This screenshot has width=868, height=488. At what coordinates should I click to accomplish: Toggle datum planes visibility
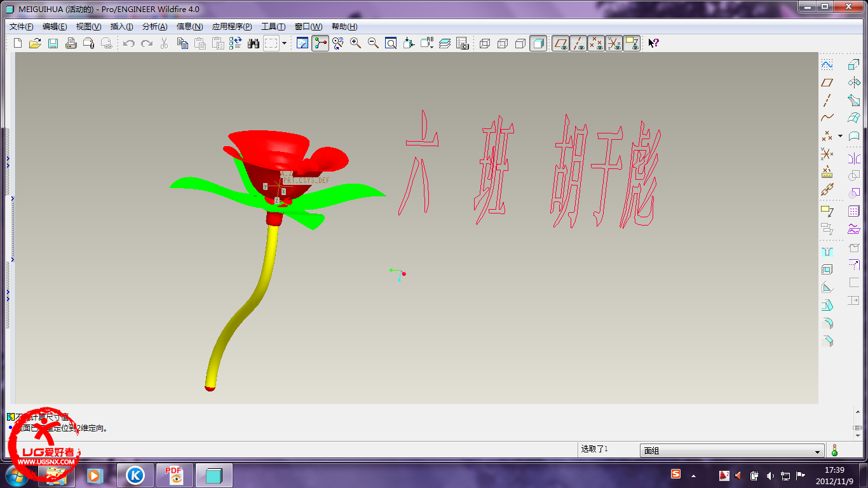click(560, 43)
